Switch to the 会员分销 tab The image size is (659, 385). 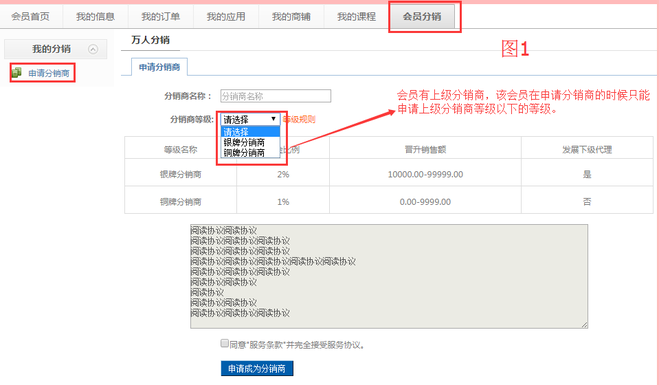point(422,16)
